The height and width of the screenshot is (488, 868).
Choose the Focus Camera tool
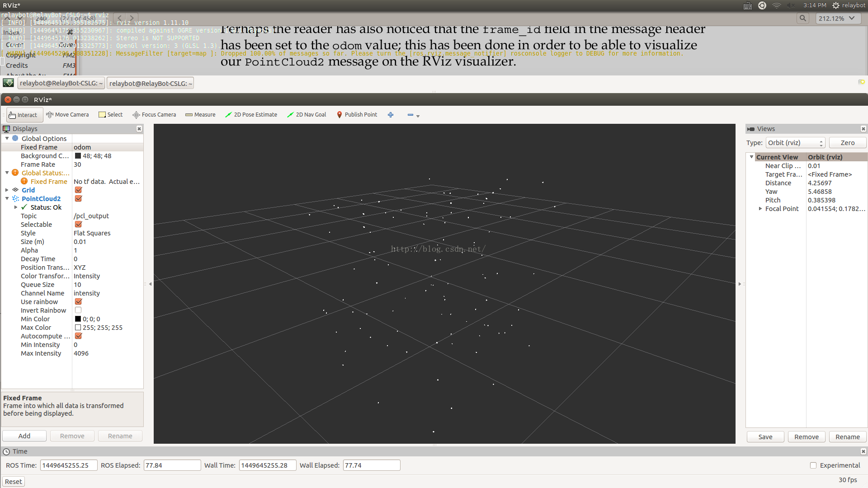point(154,115)
